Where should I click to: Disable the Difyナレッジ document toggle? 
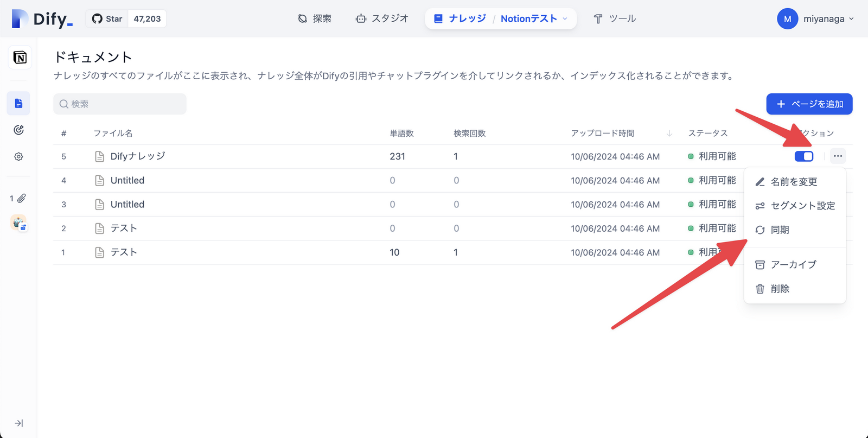pyautogui.click(x=804, y=156)
